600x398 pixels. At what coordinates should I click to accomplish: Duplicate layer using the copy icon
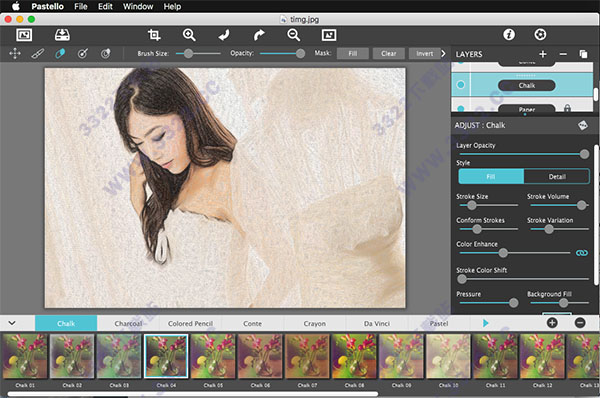coord(583,54)
